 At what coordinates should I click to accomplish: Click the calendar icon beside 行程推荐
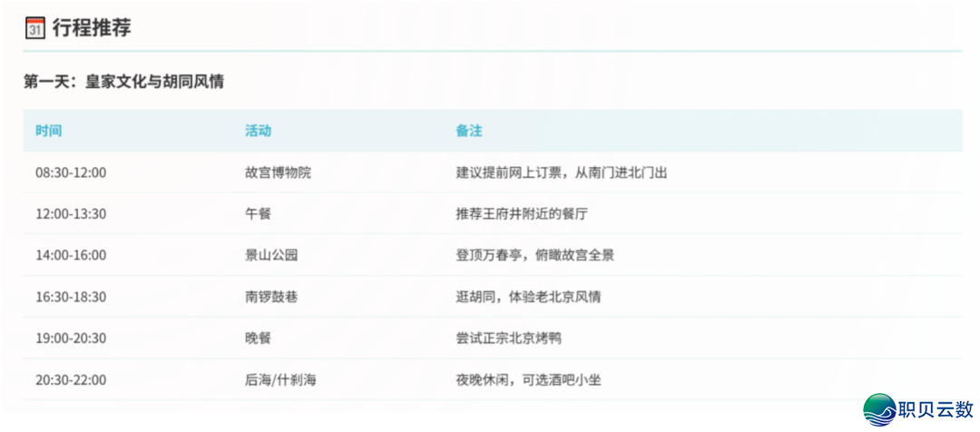click(x=34, y=28)
